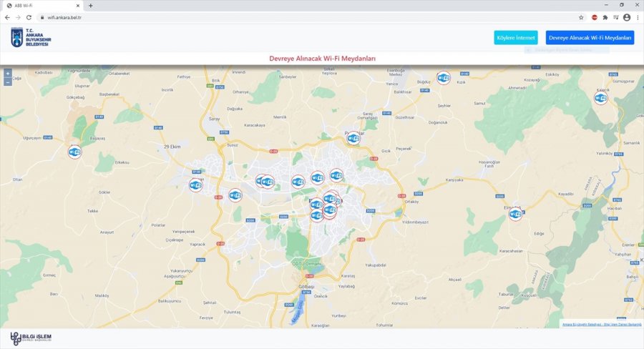Screen dimensions: 644x349
Task: Open the Wi-Fi marker below D140 in Sincan
Action: [195, 185]
